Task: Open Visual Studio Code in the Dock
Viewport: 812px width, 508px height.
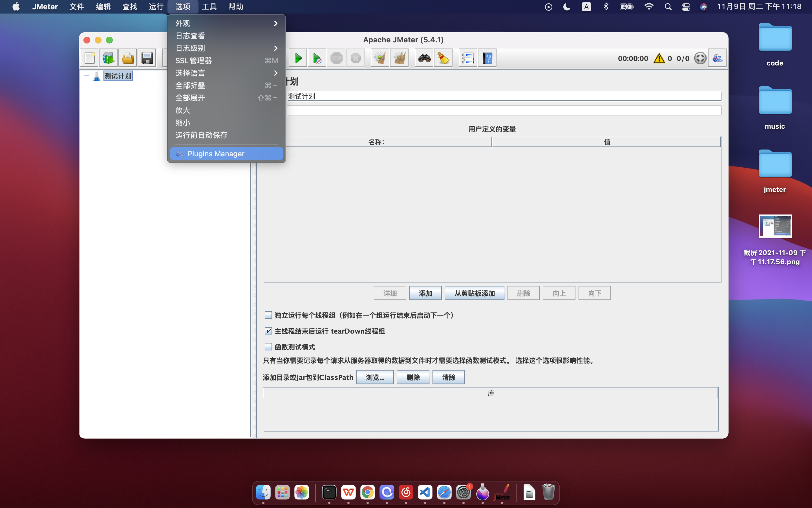Action: [x=425, y=492]
